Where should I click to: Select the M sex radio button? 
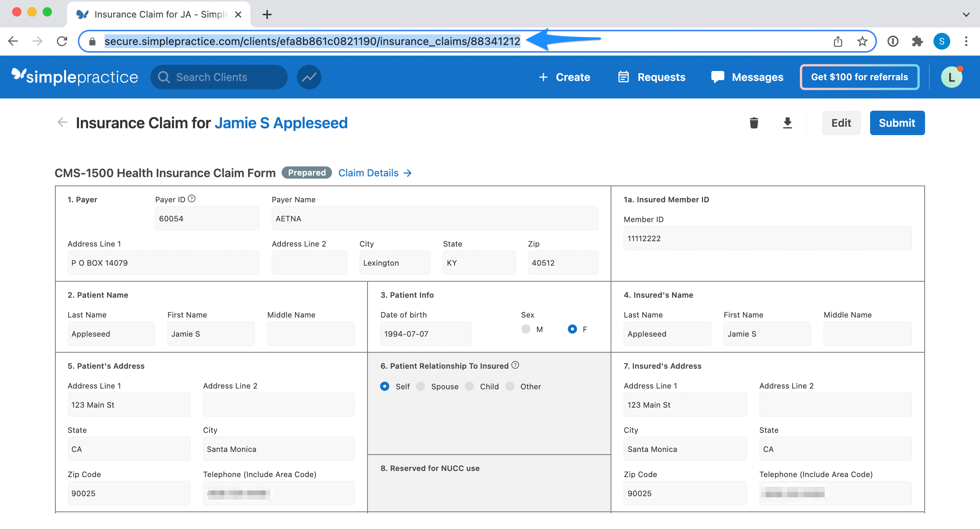525,329
